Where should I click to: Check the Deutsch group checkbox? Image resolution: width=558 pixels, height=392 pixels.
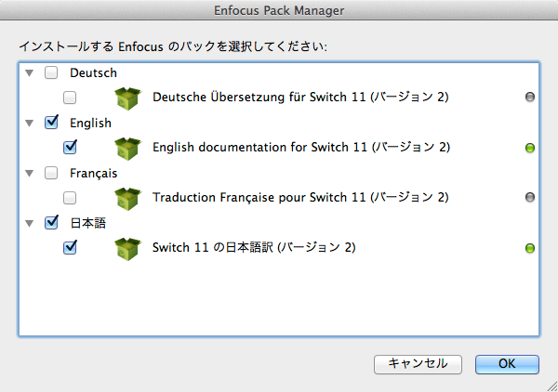coord(51,72)
